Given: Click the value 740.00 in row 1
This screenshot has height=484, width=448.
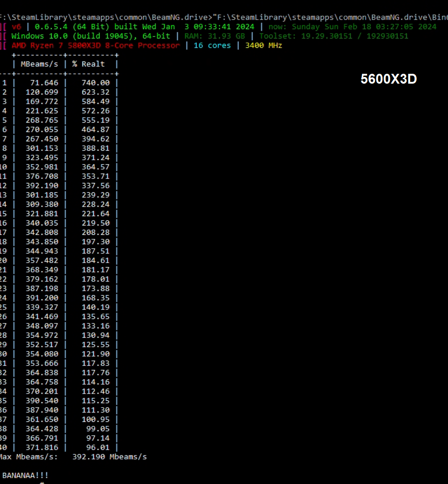Looking at the screenshot, I should [96, 83].
